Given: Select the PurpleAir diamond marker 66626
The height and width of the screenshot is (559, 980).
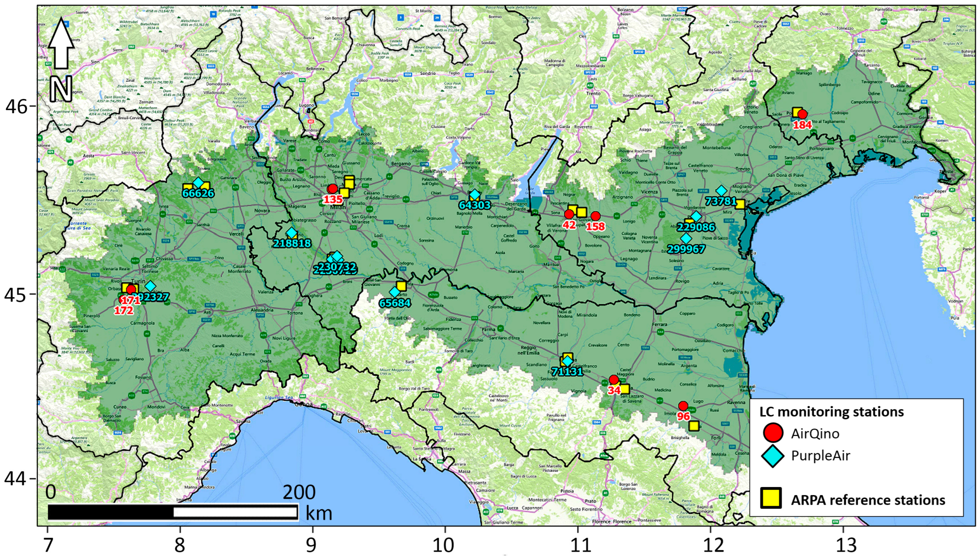Looking at the screenshot, I should [198, 182].
